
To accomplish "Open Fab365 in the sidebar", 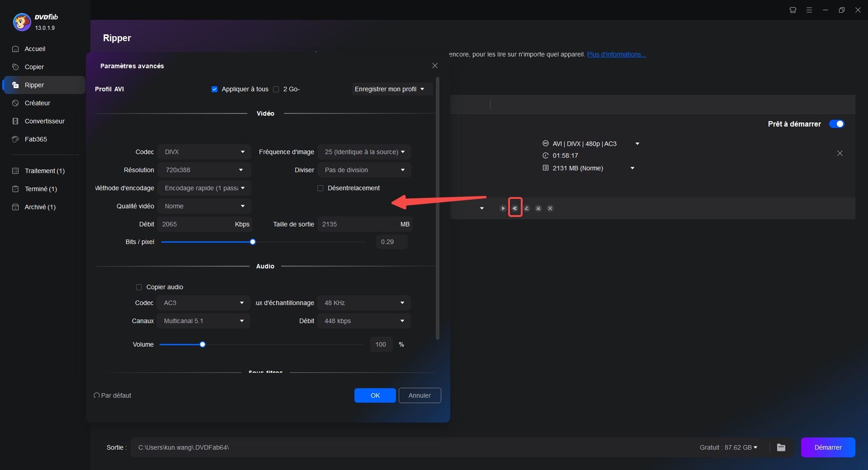I will tap(36, 139).
